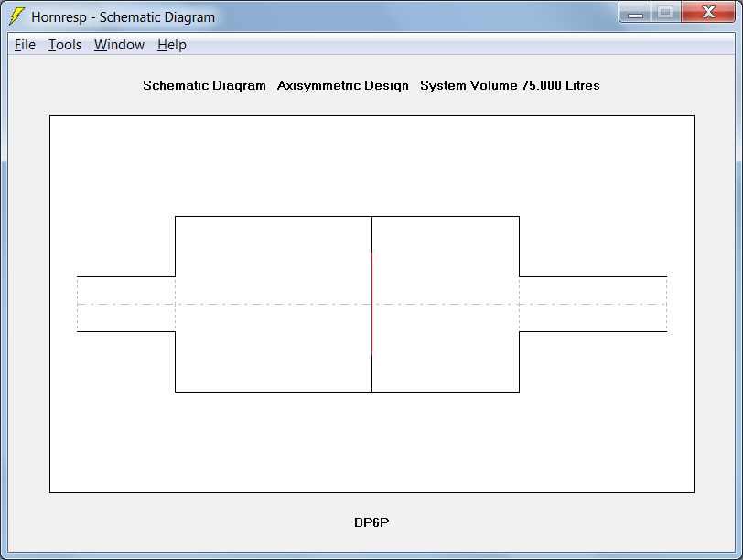
Task: Open the Help menu
Action: (x=171, y=45)
